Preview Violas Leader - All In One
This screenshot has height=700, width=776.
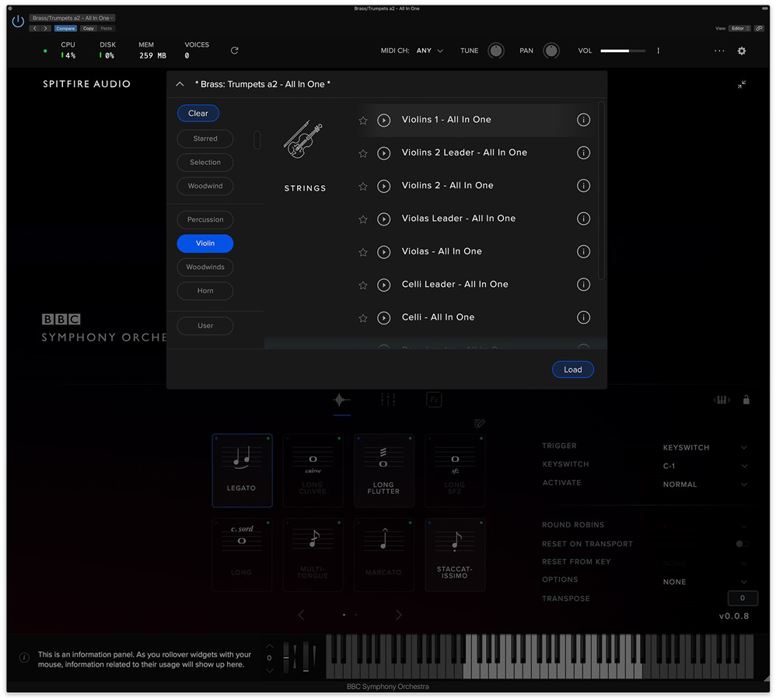point(383,219)
